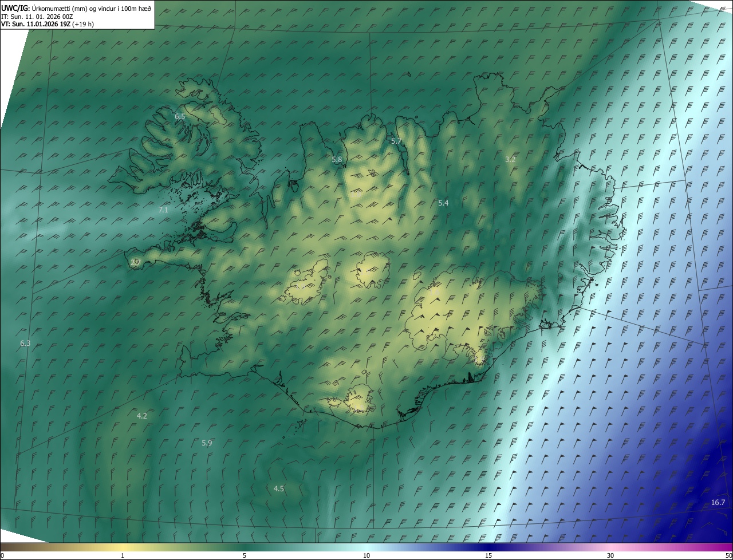Click the 5.8 value label on the map
This screenshot has height=560, width=733.
pos(337,160)
